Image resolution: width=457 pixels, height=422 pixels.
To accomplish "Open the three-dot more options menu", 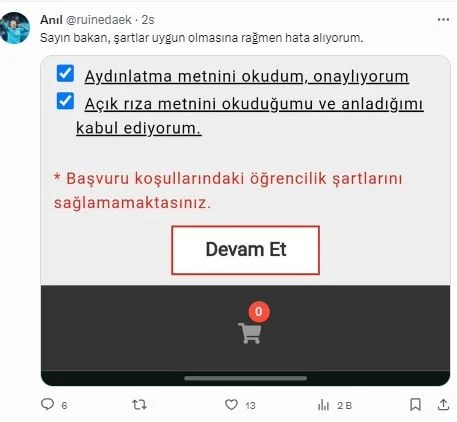I will [x=443, y=20].
